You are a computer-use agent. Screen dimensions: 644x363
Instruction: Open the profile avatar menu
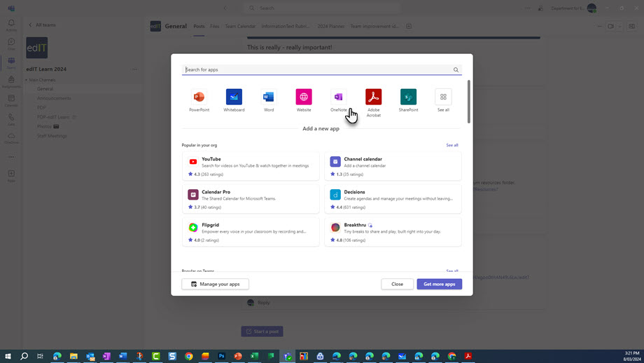pyautogui.click(x=591, y=8)
